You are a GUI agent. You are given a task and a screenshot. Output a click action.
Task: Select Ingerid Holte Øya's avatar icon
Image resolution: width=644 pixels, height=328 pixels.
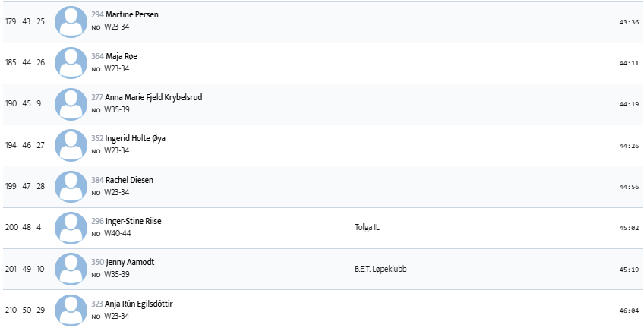[71, 144]
